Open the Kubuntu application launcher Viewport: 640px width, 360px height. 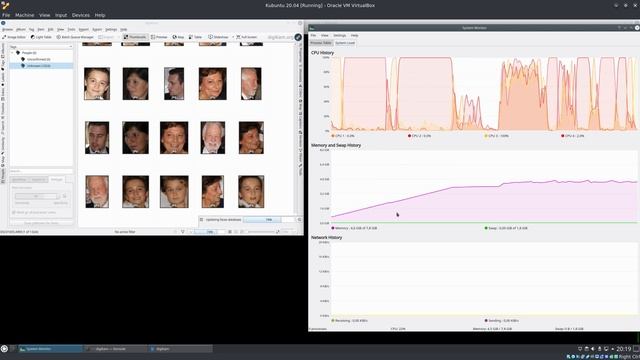coord(4,349)
